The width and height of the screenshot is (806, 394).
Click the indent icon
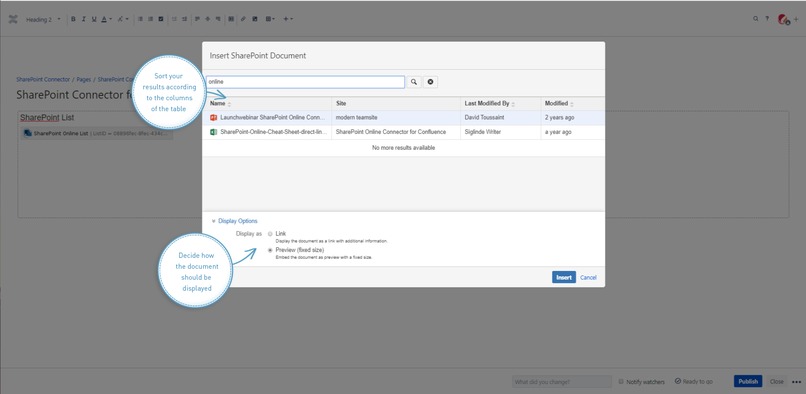tap(184, 19)
